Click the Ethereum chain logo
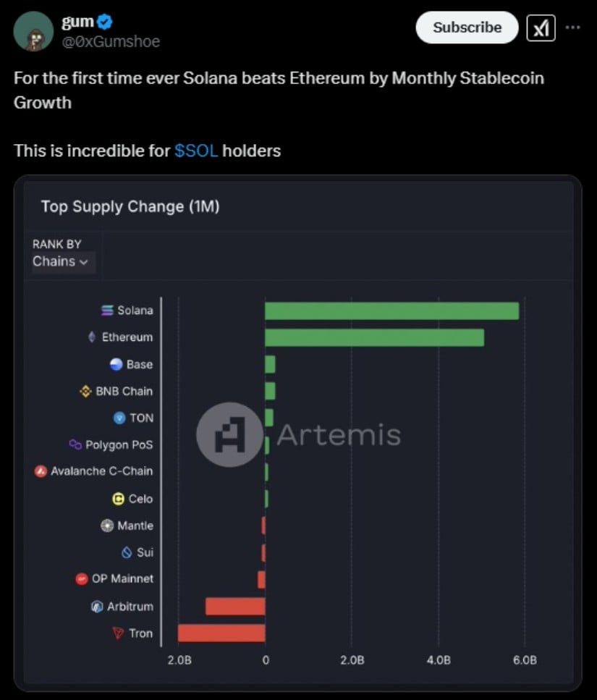 point(91,337)
